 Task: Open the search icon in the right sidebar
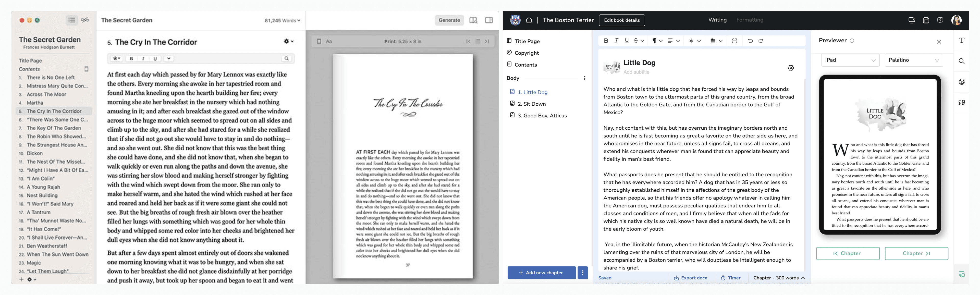[x=962, y=61]
